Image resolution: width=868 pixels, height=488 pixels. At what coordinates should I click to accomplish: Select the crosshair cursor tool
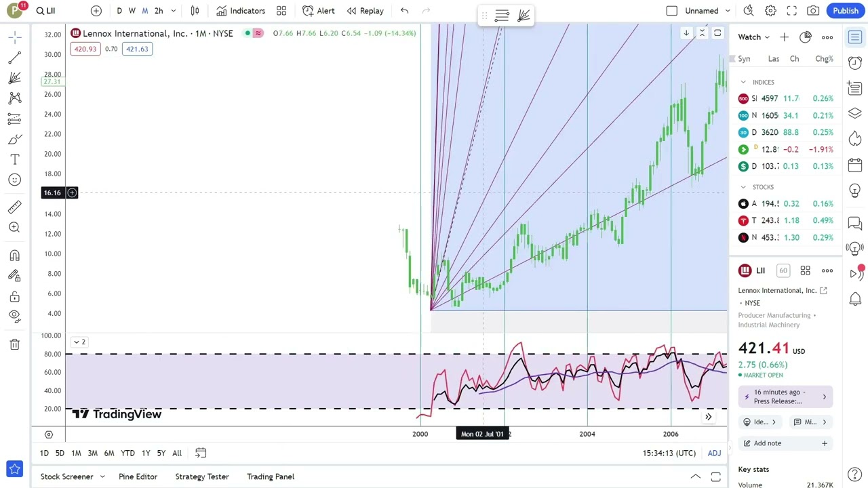(x=15, y=37)
